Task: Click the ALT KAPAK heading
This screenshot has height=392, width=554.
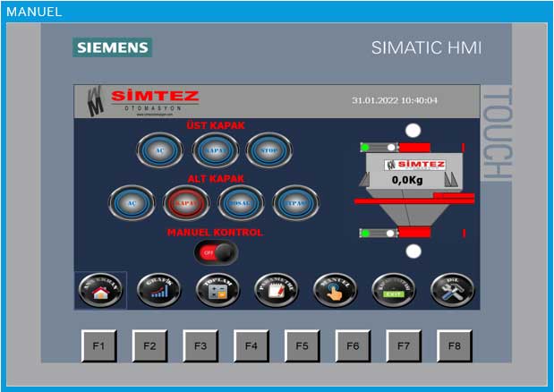Action: click(x=216, y=178)
